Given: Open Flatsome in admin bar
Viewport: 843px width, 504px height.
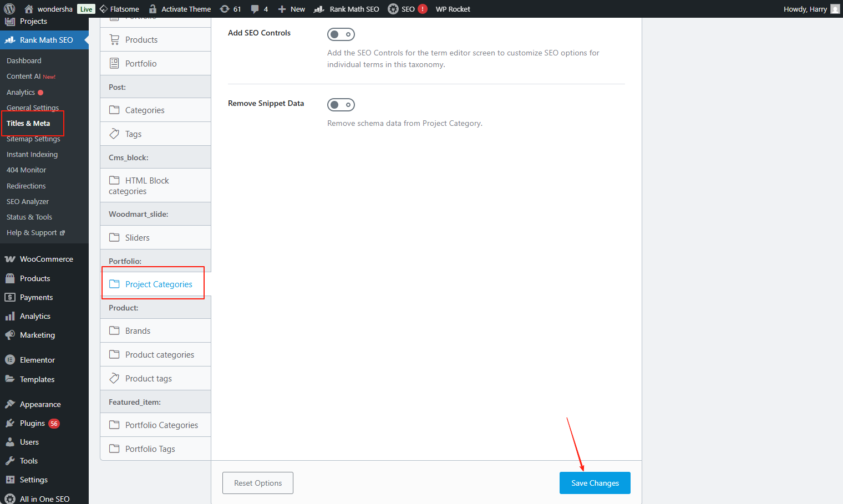Looking at the screenshot, I should [119, 9].
